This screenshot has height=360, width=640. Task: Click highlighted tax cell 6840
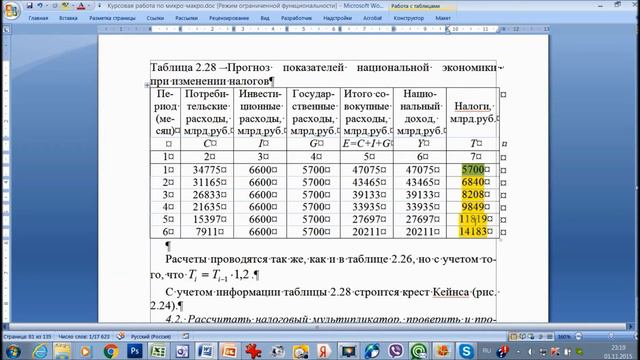(x=473, y=182)
